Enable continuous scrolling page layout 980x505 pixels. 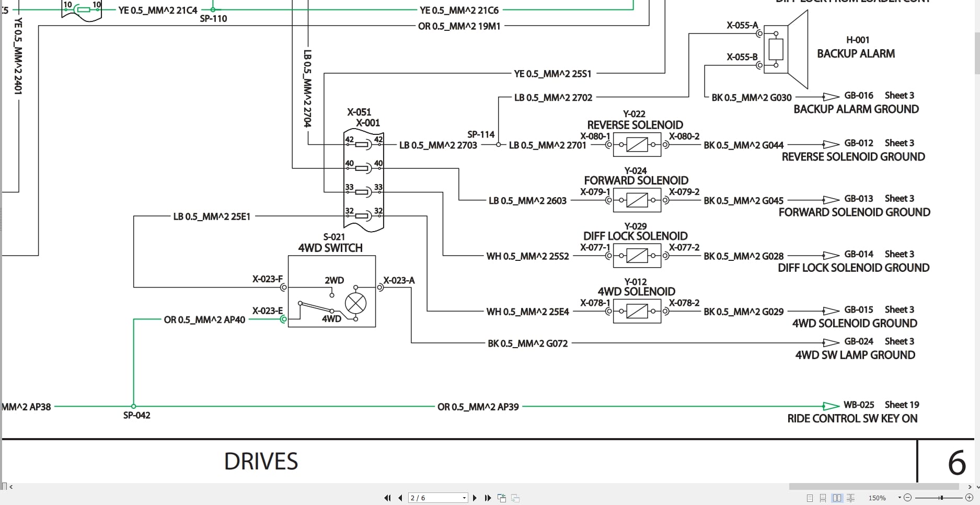point(823,498)
